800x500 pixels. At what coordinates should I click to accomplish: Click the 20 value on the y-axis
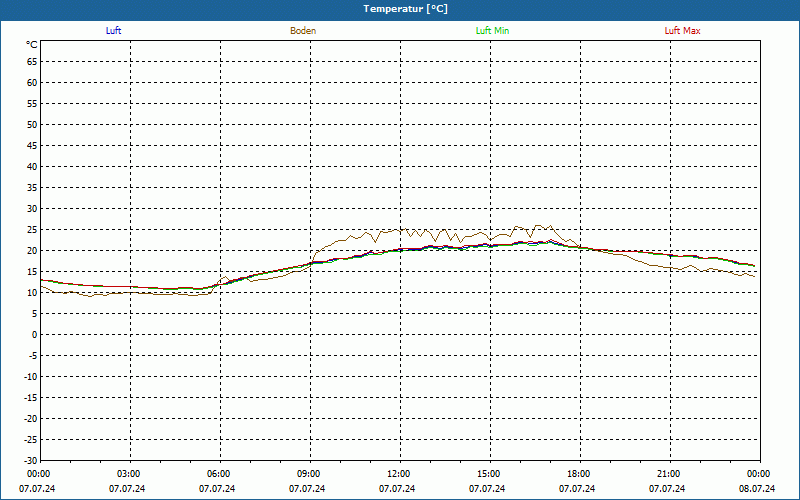(32, 251)
